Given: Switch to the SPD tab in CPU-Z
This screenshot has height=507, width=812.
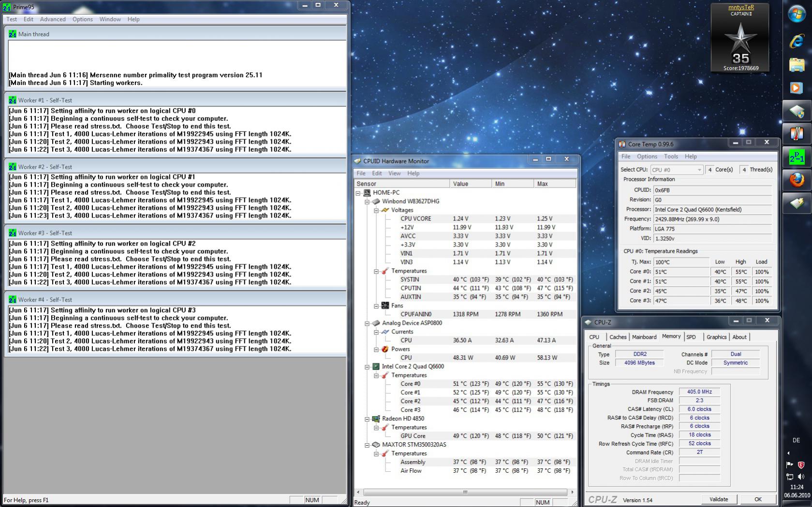Looking at the screenshot, I should [x=691, y=337].
